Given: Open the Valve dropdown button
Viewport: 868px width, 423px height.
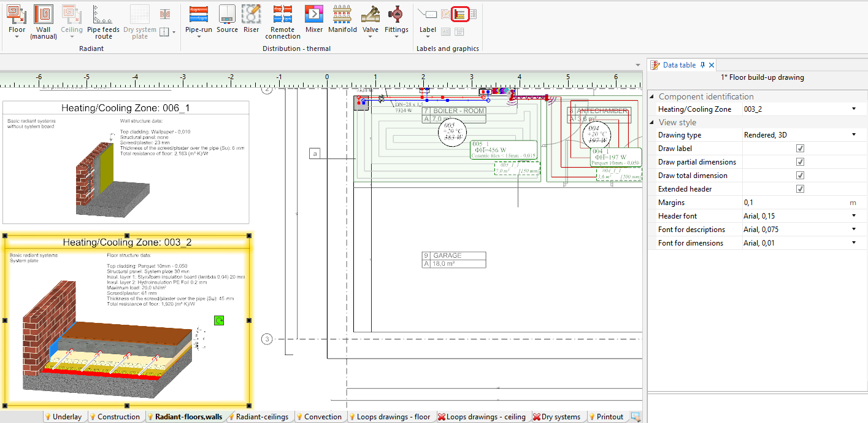Looking at the screenshot, I should pyautogui.click(x=371, y=36).
